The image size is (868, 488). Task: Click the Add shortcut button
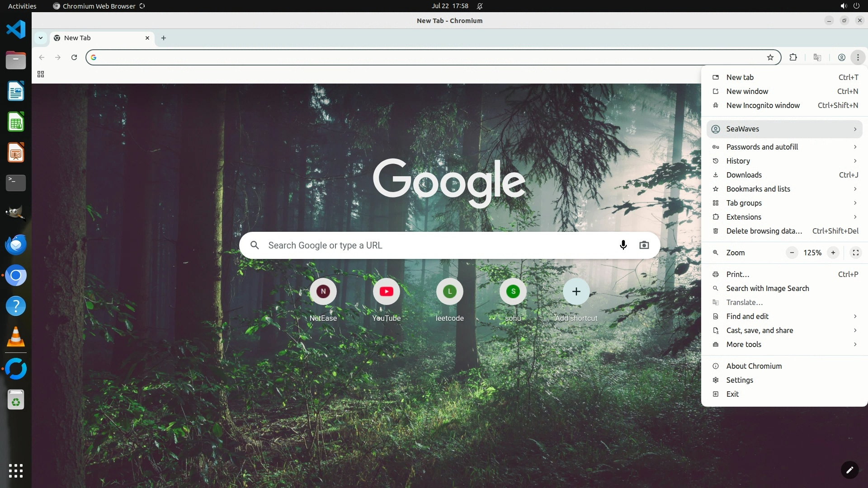tap(576, 292)
